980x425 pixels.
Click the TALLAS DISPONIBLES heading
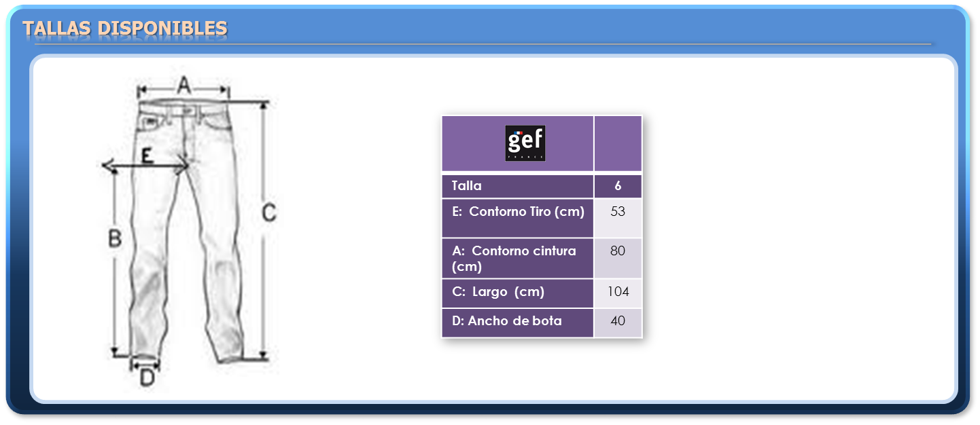tap(125, 29)
